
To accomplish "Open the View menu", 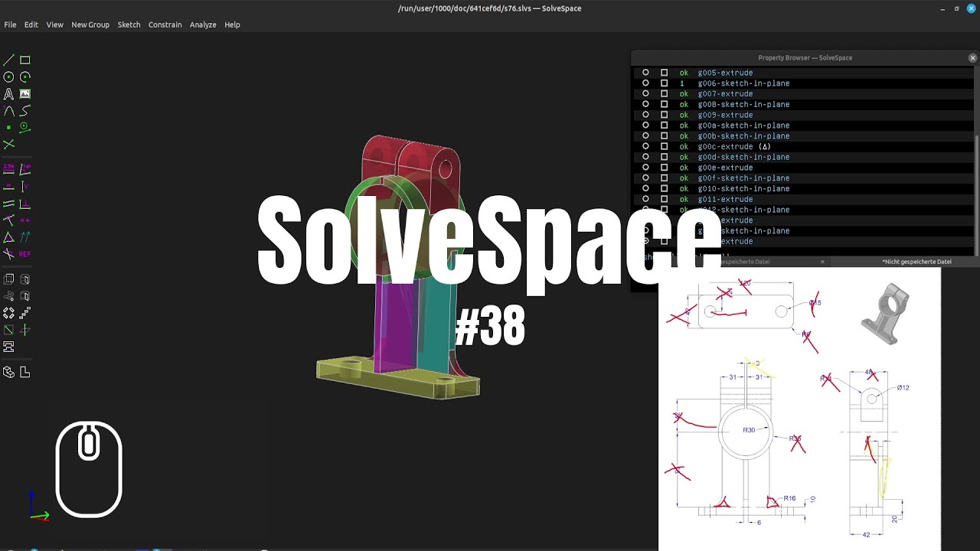I will point(54,24).
